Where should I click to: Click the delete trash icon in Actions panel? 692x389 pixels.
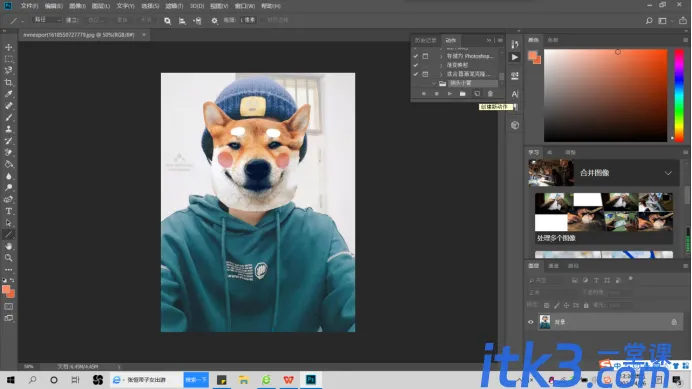coord(490,94)
